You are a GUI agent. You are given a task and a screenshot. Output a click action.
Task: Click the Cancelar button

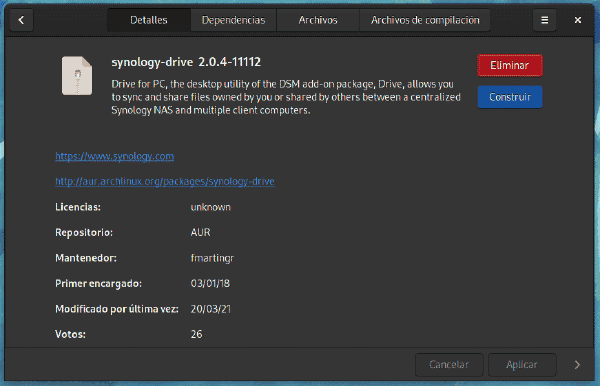click(449, 365)
